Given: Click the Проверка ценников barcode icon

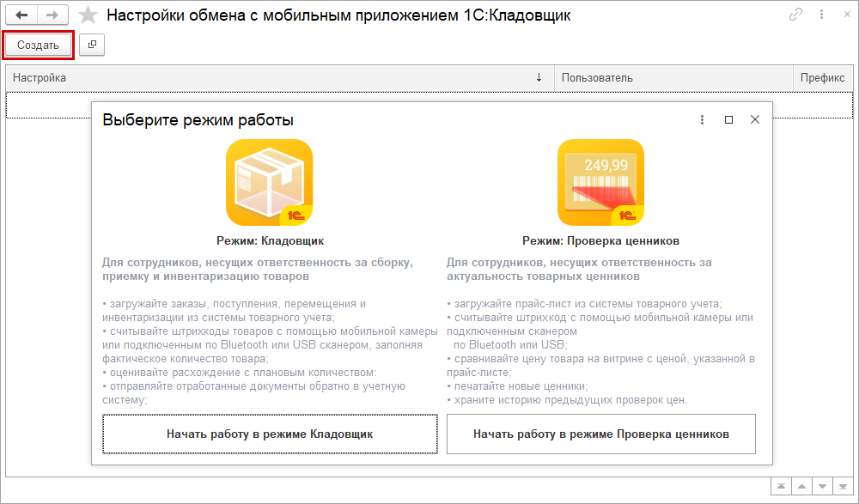Looking at the screenshot, I should [x=601, y=182].
